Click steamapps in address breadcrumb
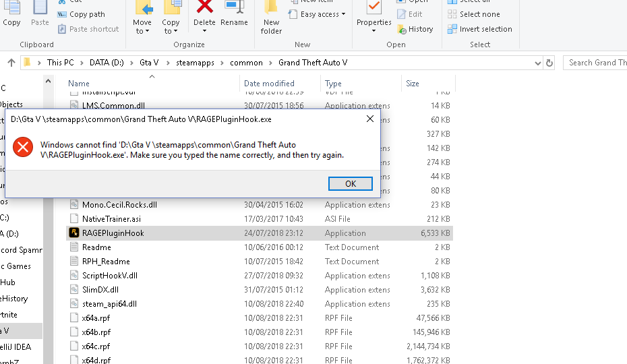The height and width of the screenshot is (364, 627). (x=195, y=63)
